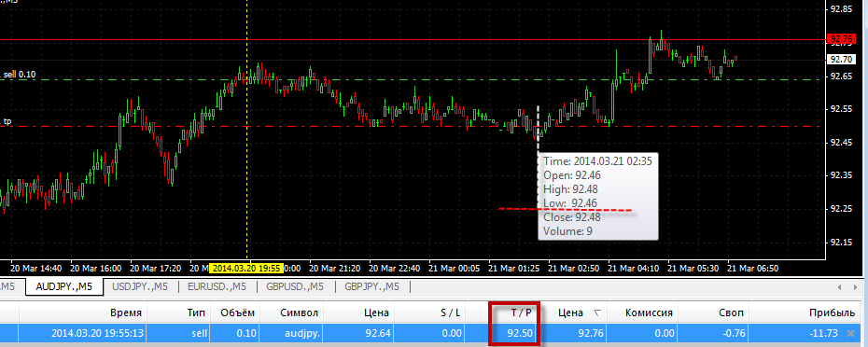Click the Своп column header

point(714,312)
